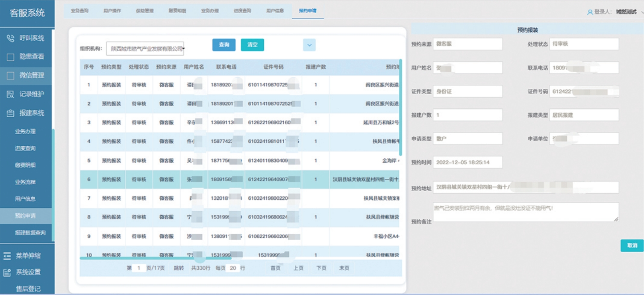Switch to the 进度查询 tab
The height and width of the screenshot is (295, 644).
242,11
